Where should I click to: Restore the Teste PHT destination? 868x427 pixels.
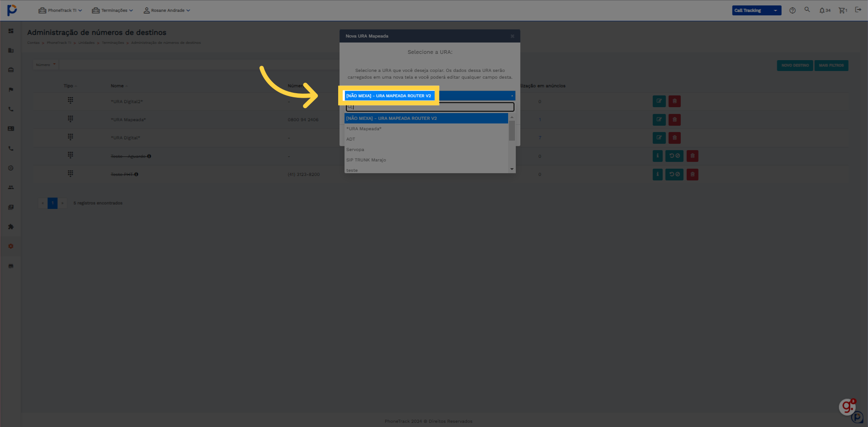tap(675, 175)
